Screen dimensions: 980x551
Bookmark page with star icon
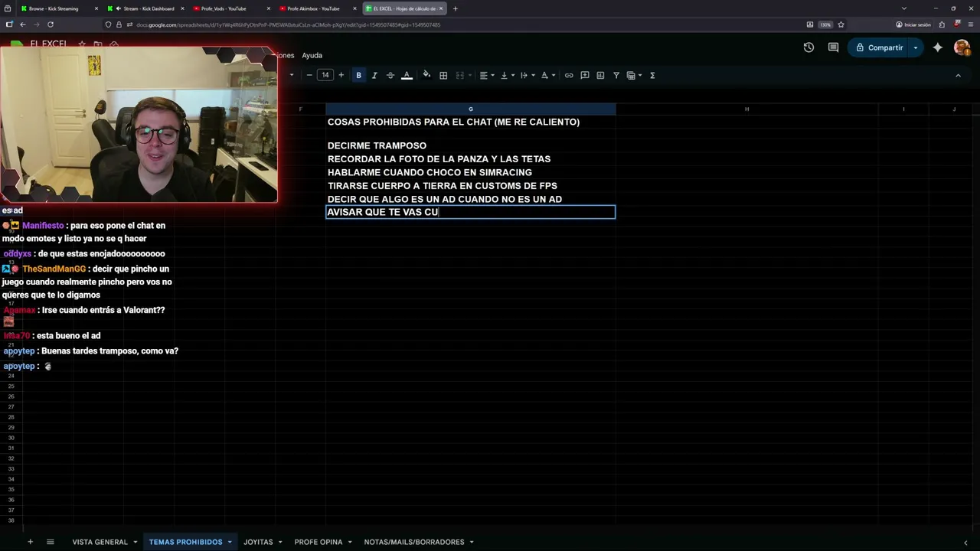point(841,24)
